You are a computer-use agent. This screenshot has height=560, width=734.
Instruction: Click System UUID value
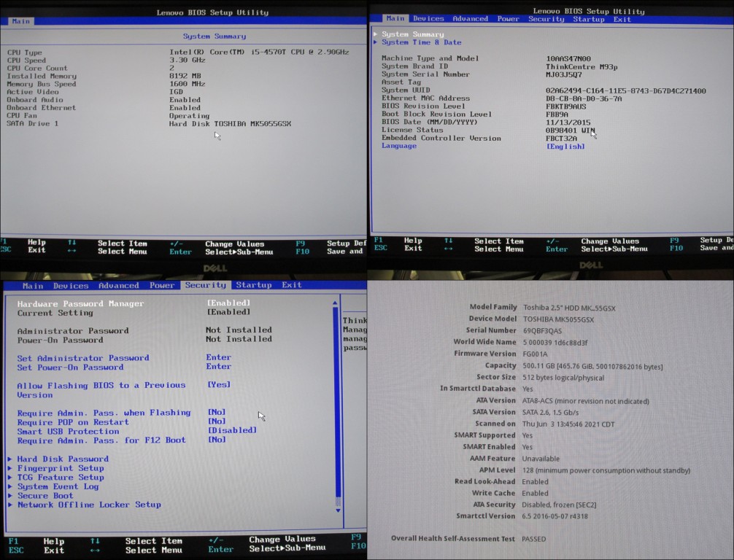(x=626, y=90)
